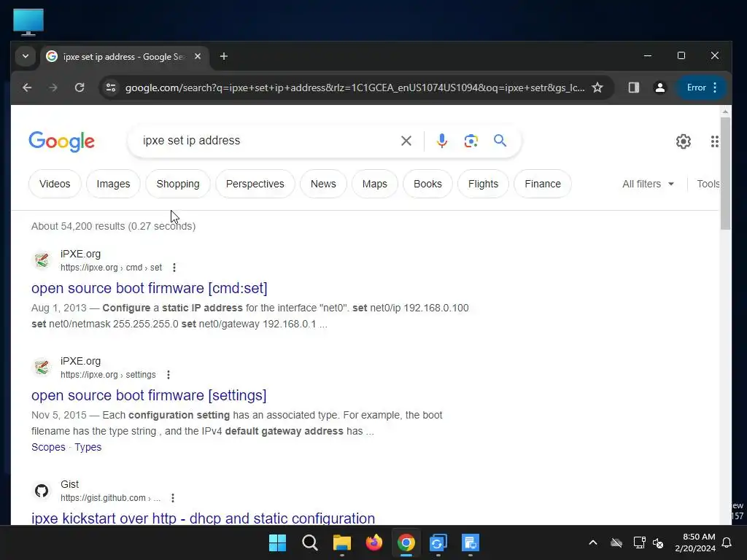The height and width of the screenshot is (560, 747).
Task: Filter results by Images
Action: 113,184
